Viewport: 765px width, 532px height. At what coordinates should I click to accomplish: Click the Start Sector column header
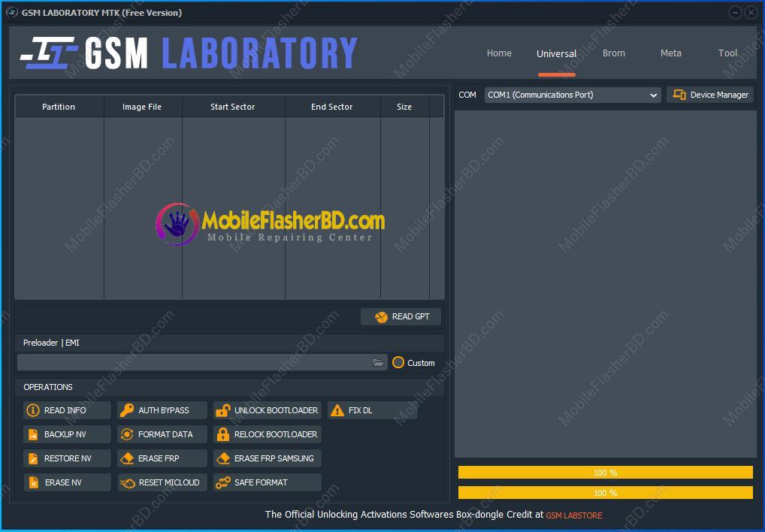(x=233, y=106)
